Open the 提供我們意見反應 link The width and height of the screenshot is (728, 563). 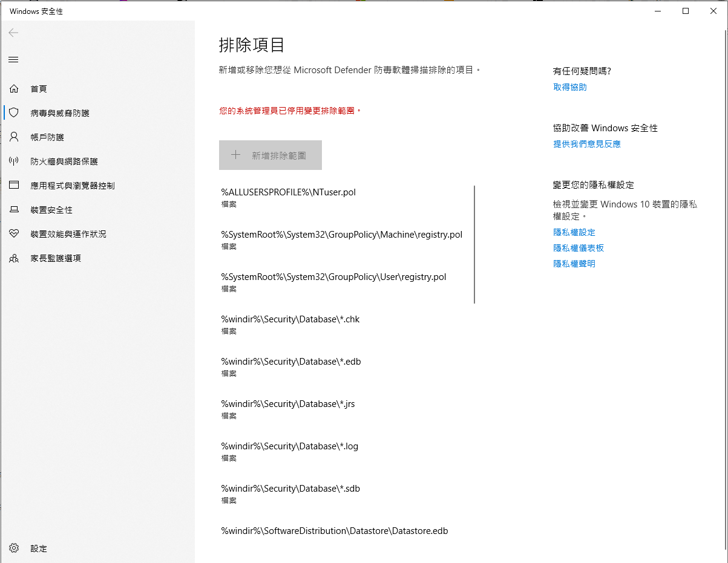(587, 144)
